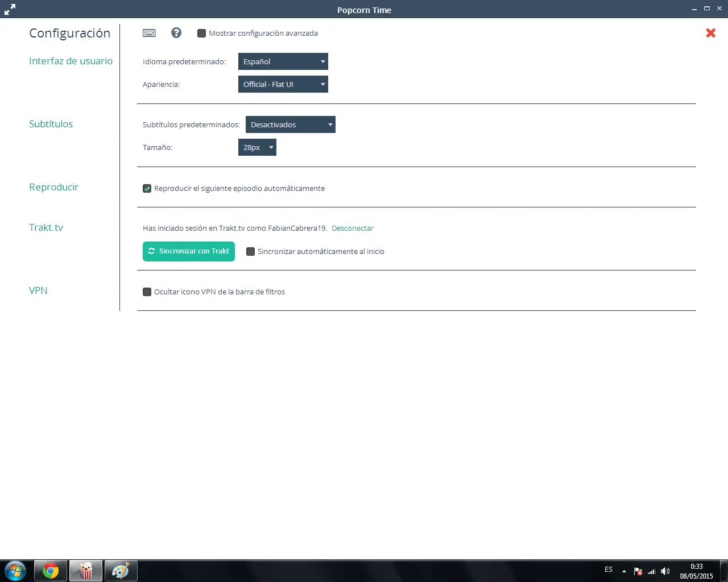
Task: Expand the Subtítulos predeterminados Desactivados dropdown
Action: [291, 124]
